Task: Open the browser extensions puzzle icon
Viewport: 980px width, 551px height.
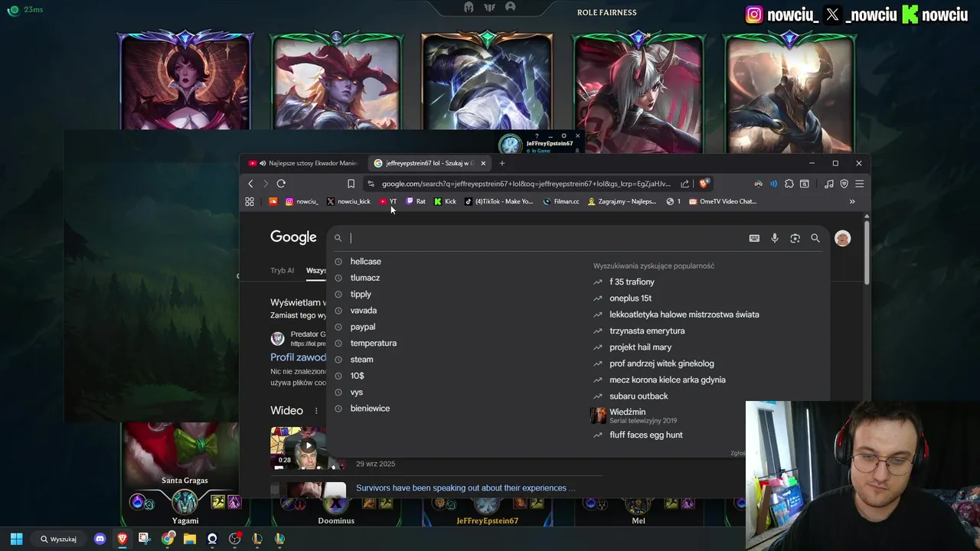Action: pyautogui.click(x=789, y=184)
